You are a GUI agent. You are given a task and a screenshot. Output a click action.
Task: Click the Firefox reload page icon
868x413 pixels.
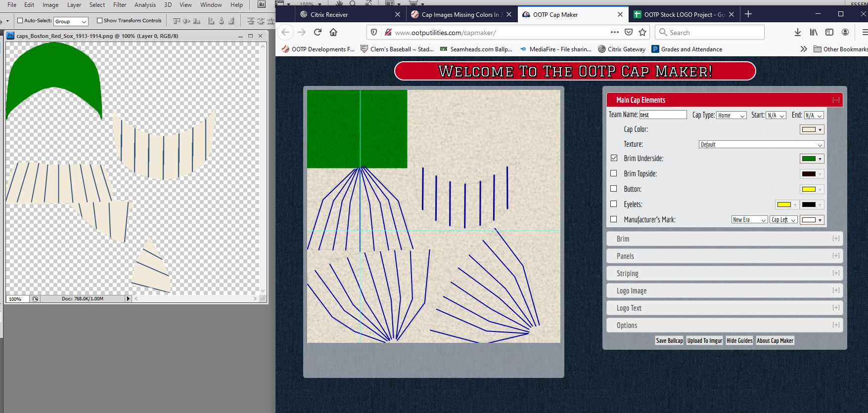click(x=318, y=32)
